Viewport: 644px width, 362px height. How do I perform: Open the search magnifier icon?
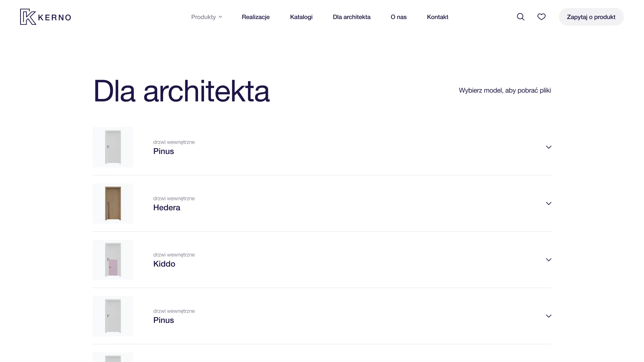point(520,17)
